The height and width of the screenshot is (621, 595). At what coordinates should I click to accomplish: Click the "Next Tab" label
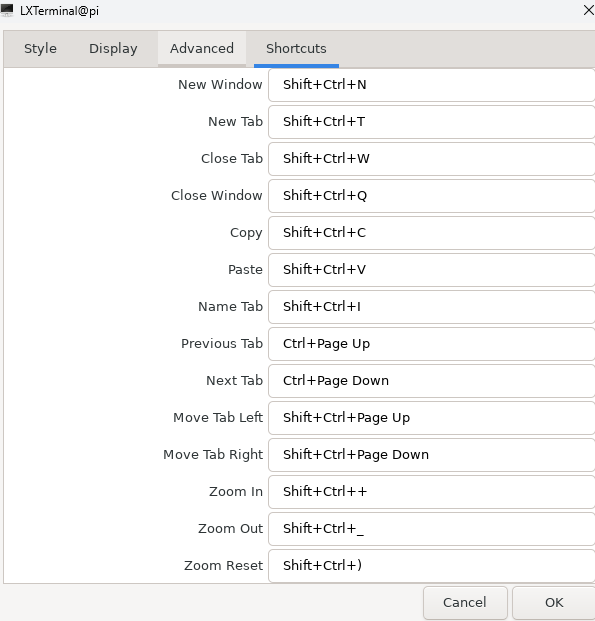tap(235, 381)
